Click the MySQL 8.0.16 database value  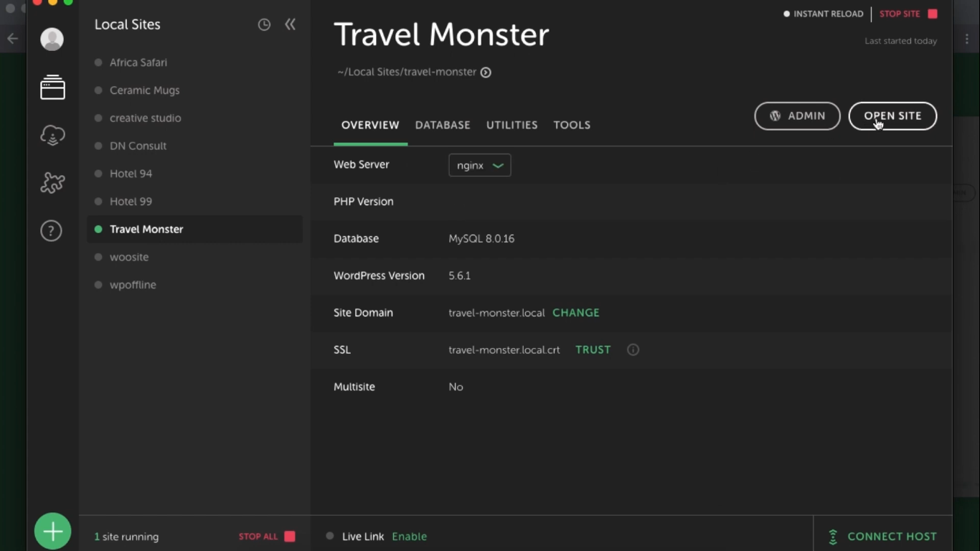(x=481, y=239)
